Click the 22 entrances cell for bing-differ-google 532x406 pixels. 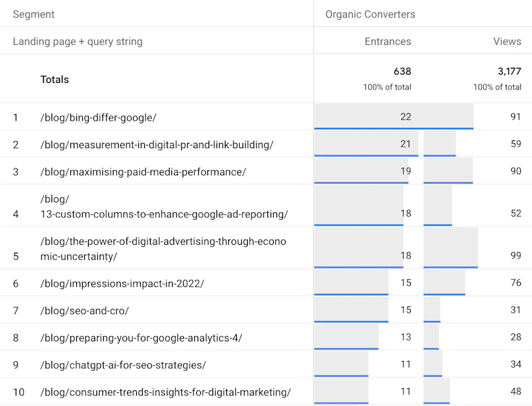(406, 117)
